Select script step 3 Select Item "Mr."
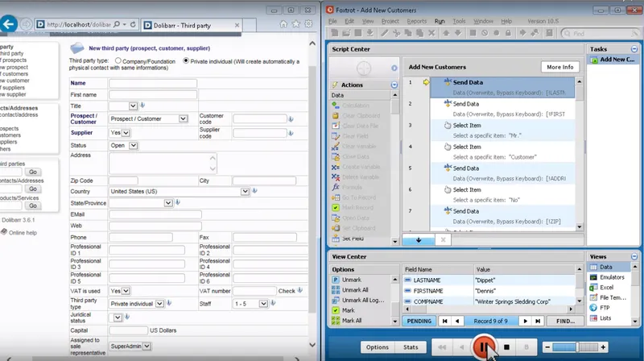644x361 pixels. pyautogui.click(x=502, y=131)
